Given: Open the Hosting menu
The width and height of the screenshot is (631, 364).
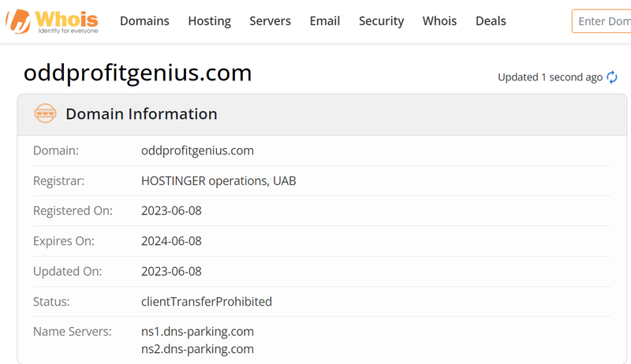Looking at the screenshot, I should (209, 21).
